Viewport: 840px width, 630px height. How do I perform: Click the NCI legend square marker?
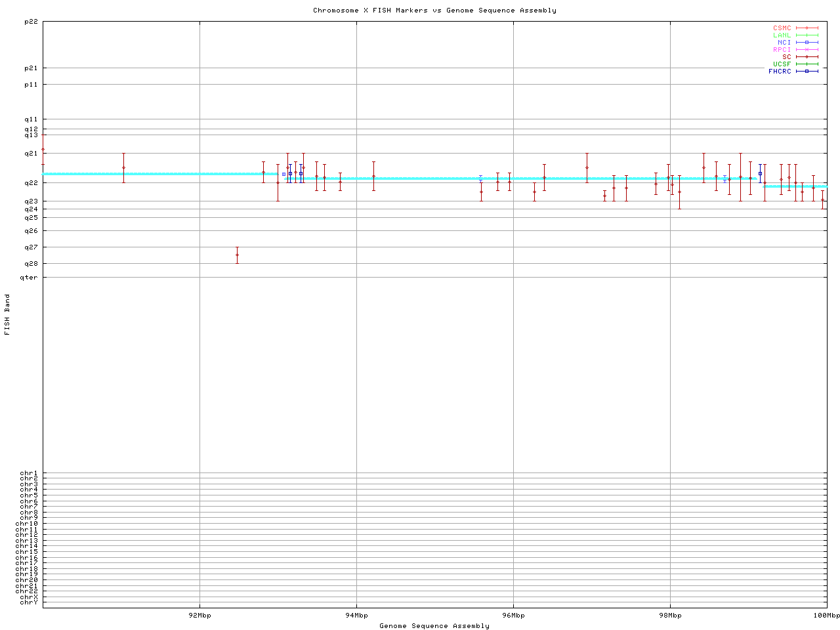click(807, 43)
